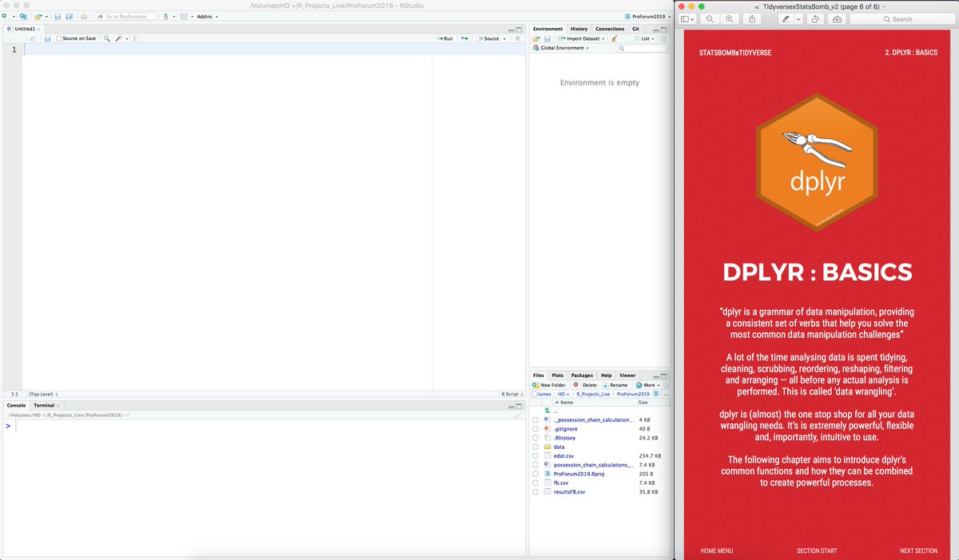Open the Import Dataset dropdown

coord(583,38)
